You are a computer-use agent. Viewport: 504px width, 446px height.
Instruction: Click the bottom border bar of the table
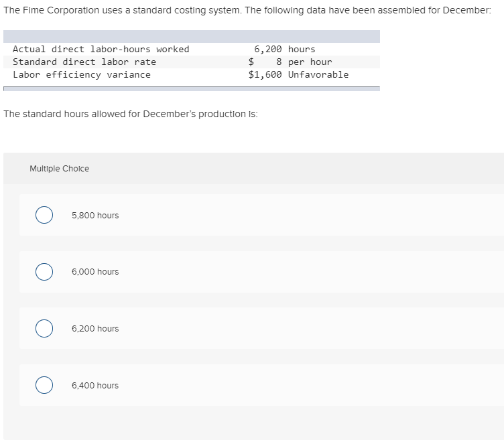click(x=192, y=88)
